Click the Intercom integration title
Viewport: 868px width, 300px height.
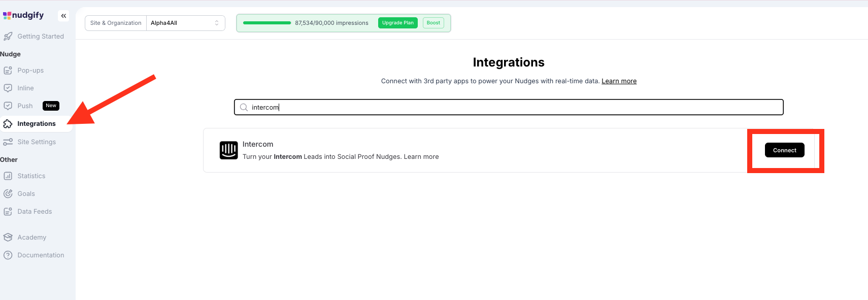(258, 144)
